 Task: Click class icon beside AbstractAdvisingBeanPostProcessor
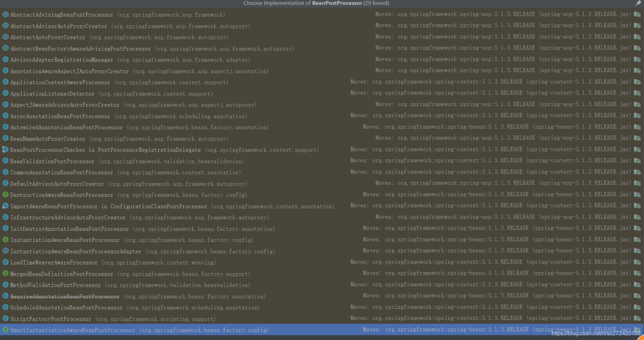click(6, 15)
